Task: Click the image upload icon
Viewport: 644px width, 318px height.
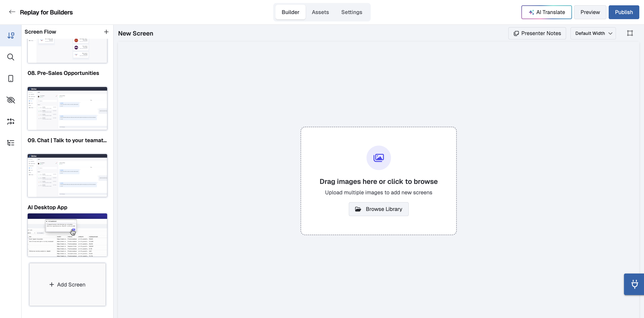Action: coord(378,158)
